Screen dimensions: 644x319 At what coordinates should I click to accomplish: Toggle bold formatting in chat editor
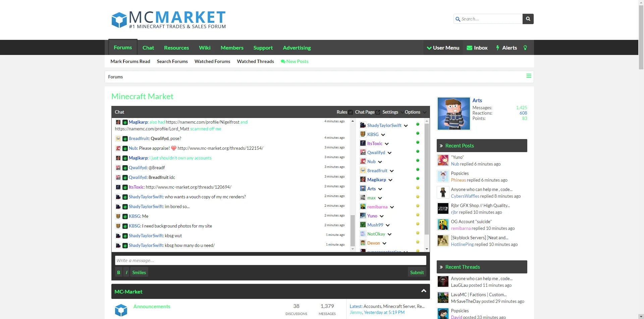pos(118,272)
